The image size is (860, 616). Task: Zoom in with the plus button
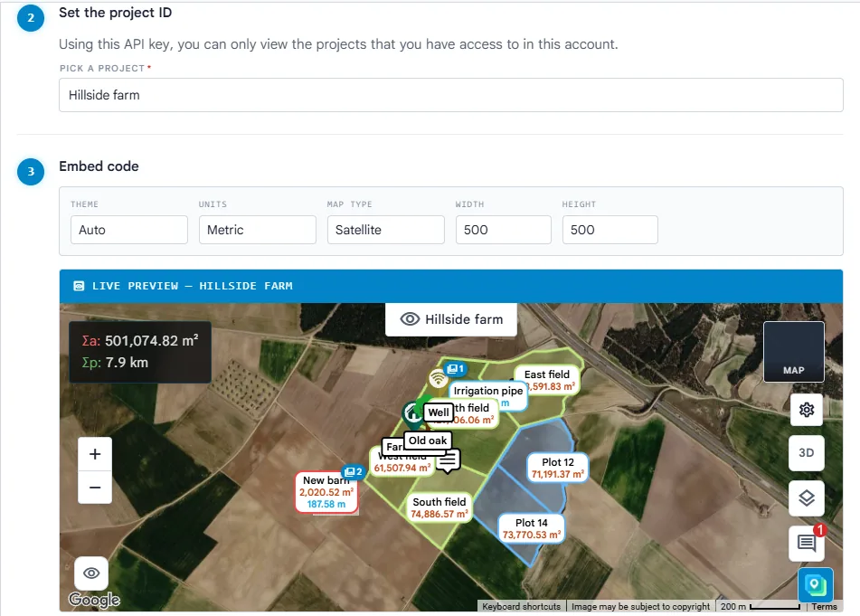point(95,454)
